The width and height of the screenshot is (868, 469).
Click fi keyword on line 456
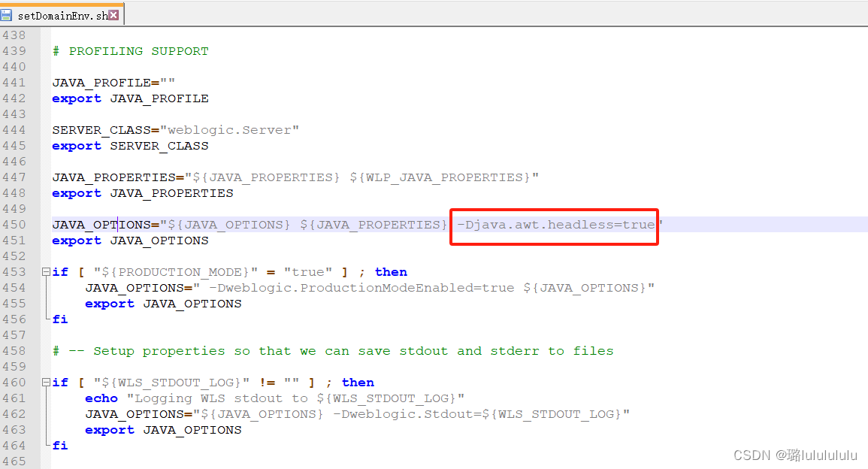coord(60,319)
